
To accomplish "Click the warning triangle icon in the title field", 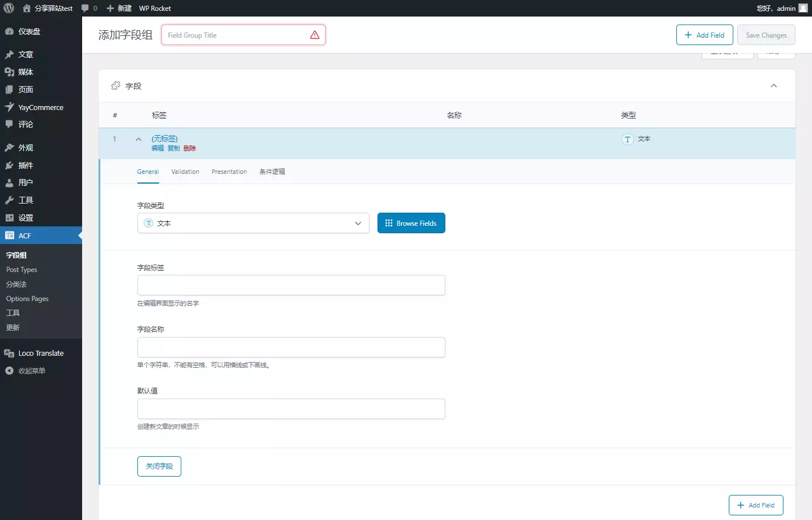I will (315, 35).
